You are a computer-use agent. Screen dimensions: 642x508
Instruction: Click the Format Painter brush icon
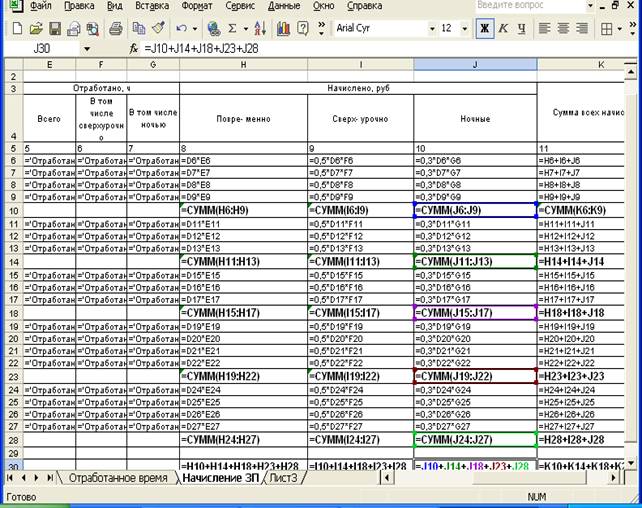pyautogui.click(x=158, y=29)
